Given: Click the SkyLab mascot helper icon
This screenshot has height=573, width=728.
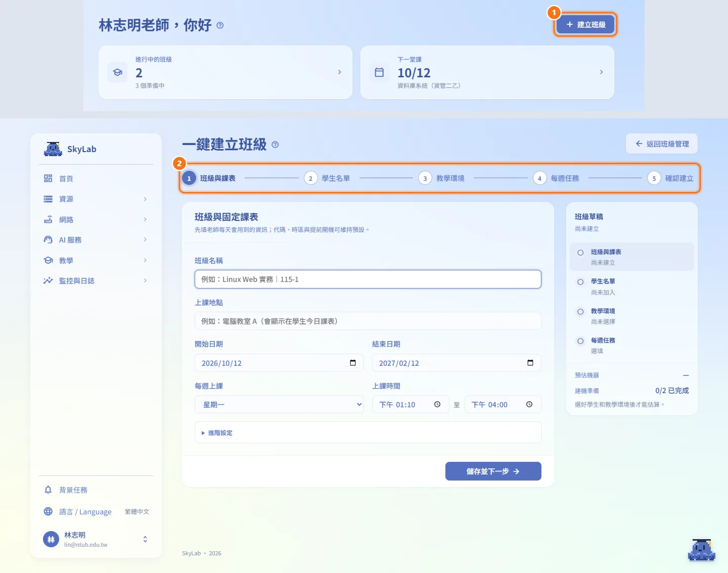Looking at the screenshot, I should [x=702, y=550].
